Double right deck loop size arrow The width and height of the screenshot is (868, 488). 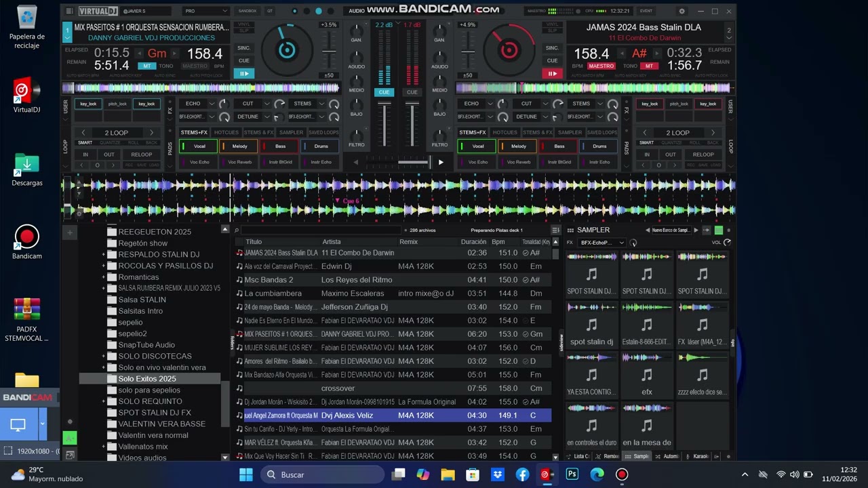click(x=712, y=133)
